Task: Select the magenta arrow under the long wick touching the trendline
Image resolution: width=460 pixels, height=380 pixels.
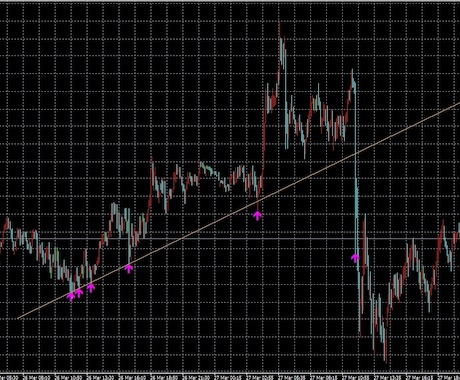Action: pyautogui.click(x=129, y=268)
